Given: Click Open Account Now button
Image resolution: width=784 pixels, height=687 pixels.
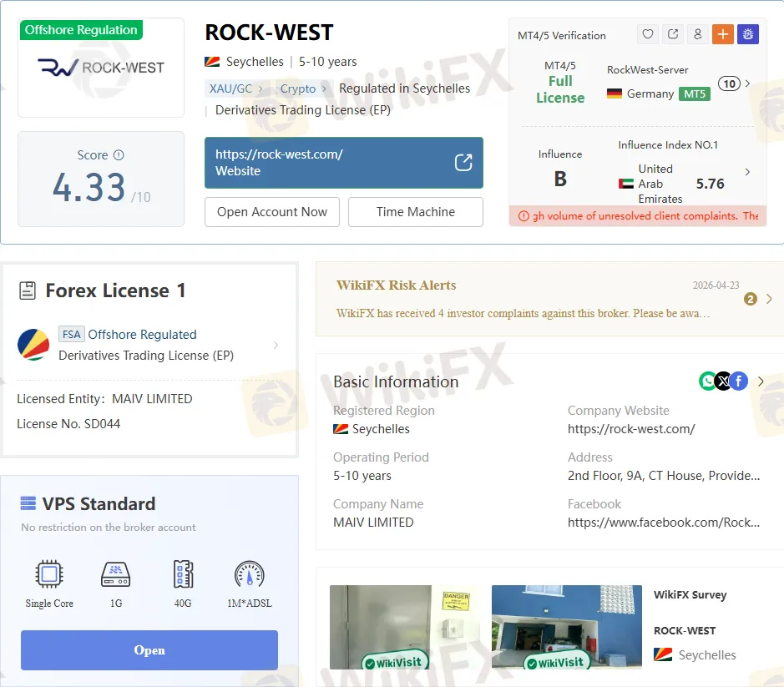Looking at the screenshot, I should (272, 212).
